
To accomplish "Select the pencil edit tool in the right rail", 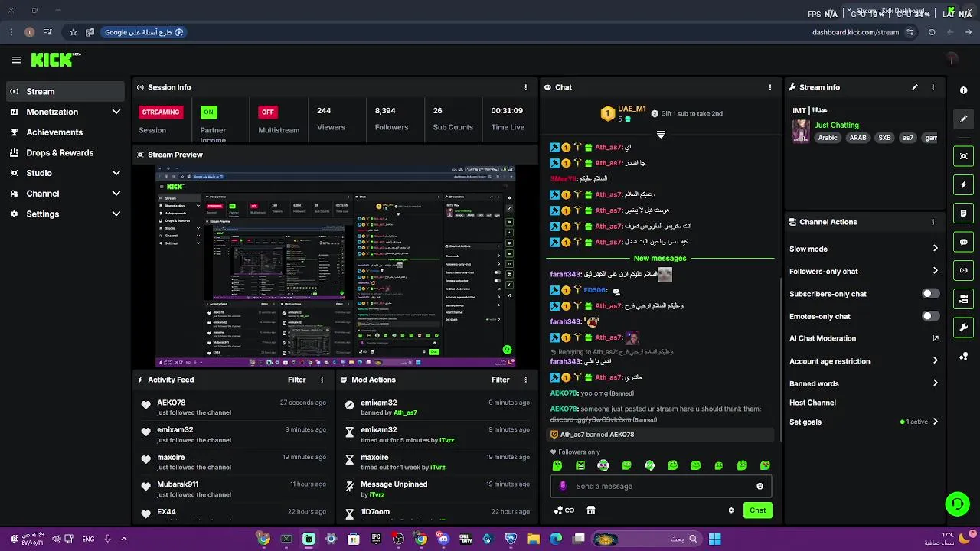I will (963, 119).
